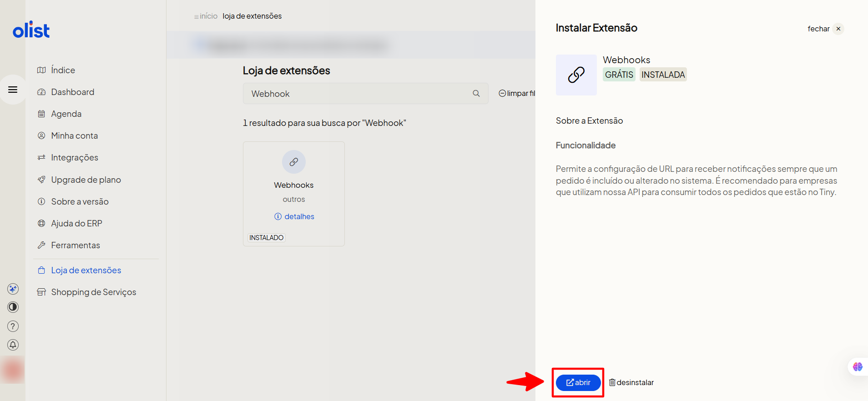The height and width of the screenshot is (401, 868).
Task: Open Shopping de Serviços
Action: click(x=93, y=292)
